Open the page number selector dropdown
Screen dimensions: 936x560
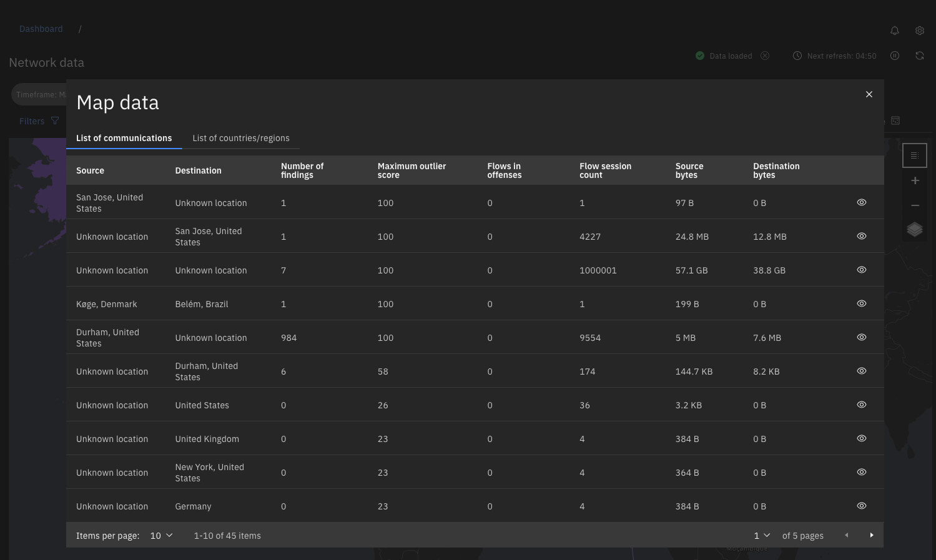pyautogui.click(x=762, y=536)
